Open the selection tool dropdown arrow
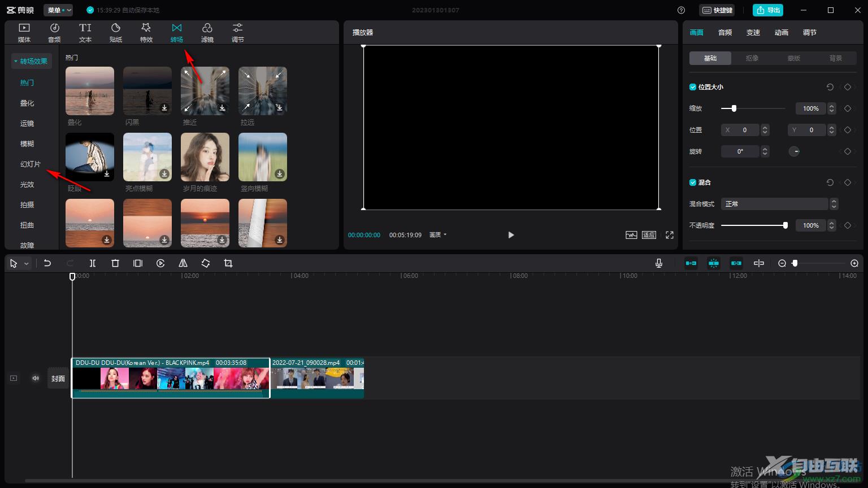The width and height of the screenshot is (868, 488). coord(26,264)
